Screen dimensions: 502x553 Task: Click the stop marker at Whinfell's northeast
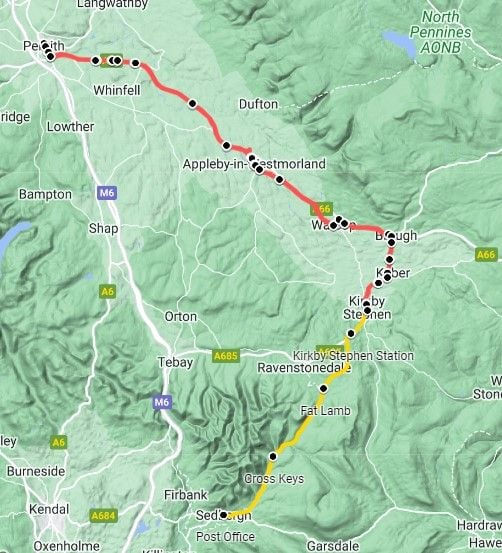coord(135,63)
